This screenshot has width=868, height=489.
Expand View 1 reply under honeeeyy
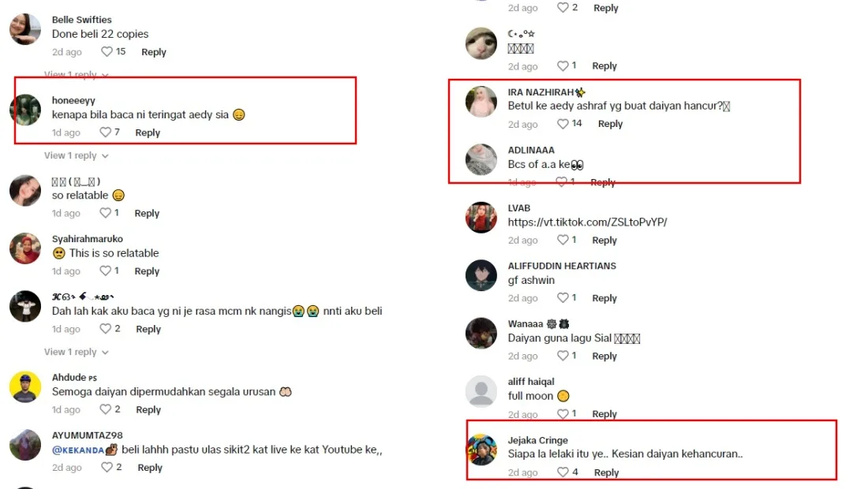76,155
